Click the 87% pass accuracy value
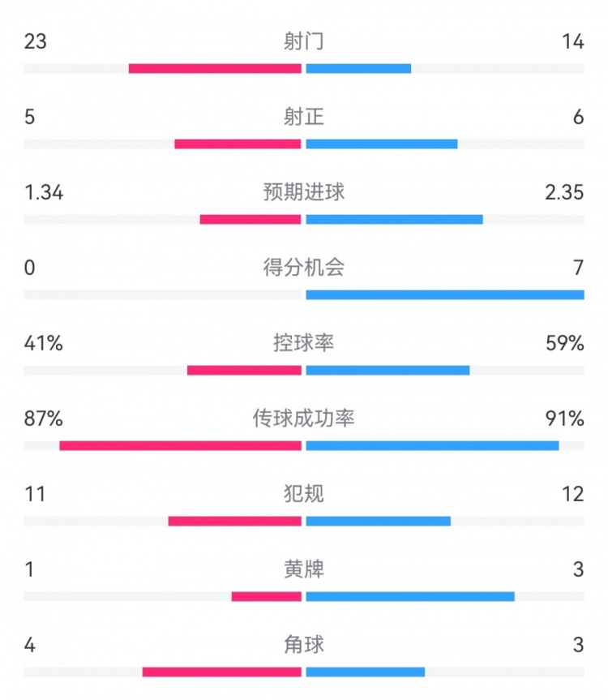 43,419
